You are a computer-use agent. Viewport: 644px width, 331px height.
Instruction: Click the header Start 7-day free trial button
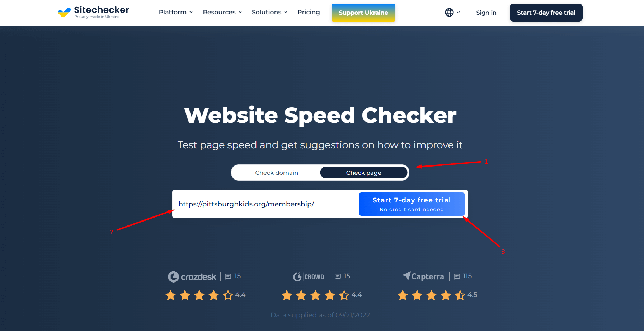pyautogui.click(x=546, y=13)
